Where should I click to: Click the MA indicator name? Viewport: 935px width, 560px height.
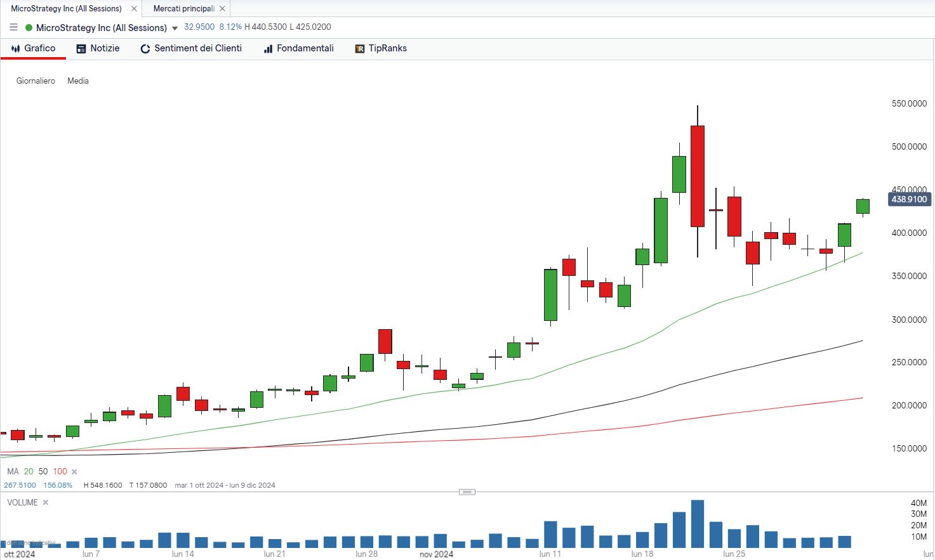tap(13, 472)
